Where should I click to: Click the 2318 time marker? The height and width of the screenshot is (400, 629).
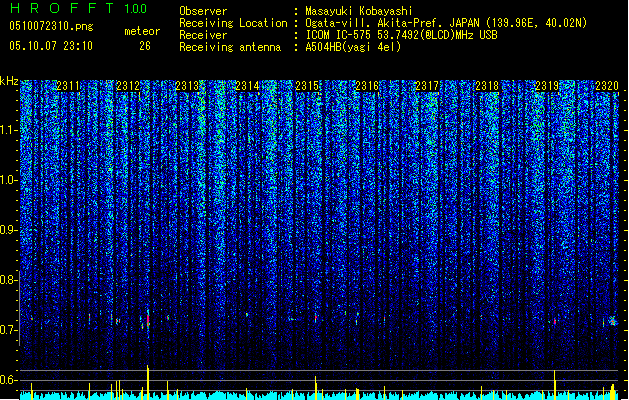[487, 86]
